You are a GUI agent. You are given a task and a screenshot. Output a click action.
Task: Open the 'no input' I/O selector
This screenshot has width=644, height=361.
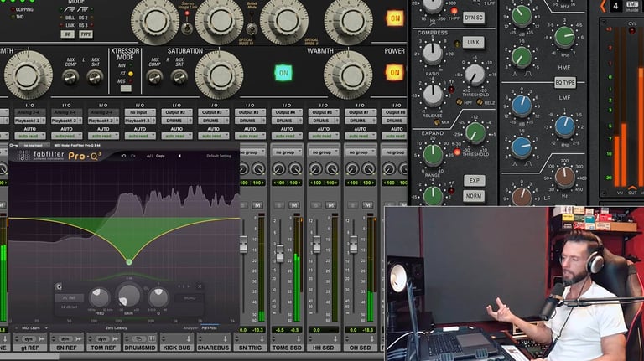140,112
